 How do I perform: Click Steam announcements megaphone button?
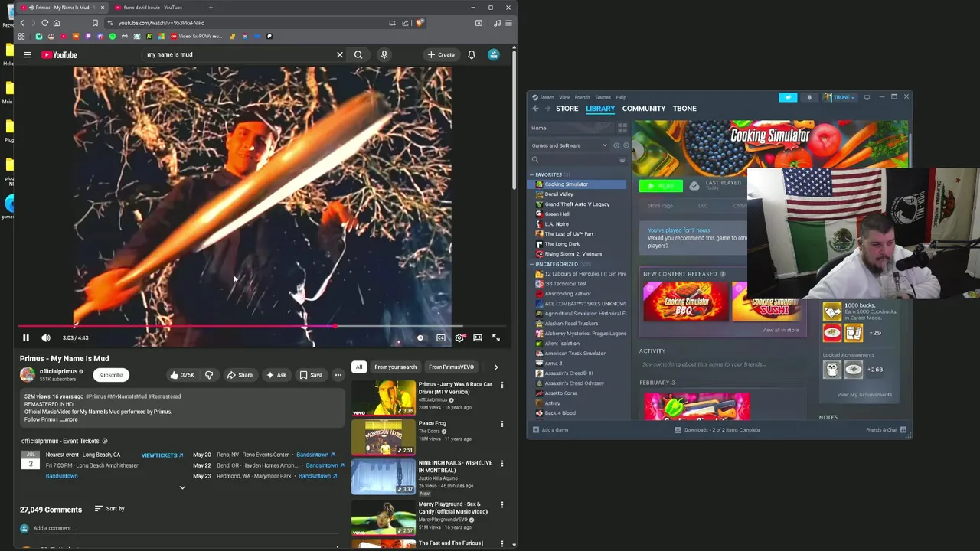point(788,97)
